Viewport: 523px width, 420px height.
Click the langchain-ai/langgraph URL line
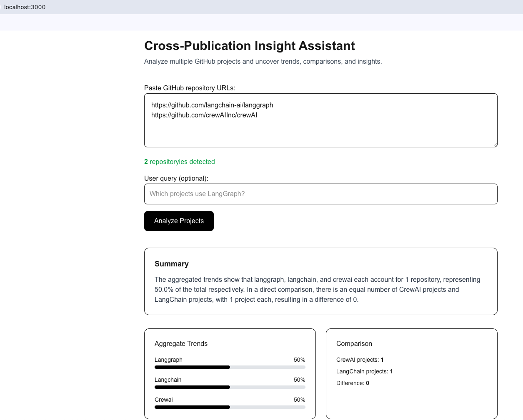coord(212,105)
